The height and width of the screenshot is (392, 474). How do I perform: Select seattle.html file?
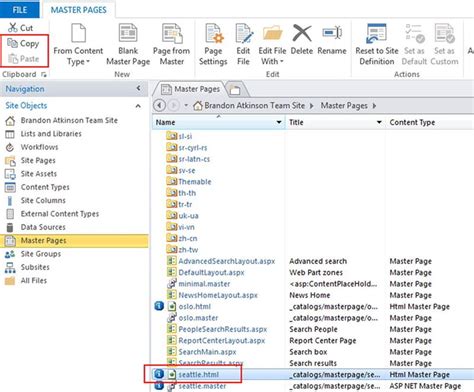point(198,374)
